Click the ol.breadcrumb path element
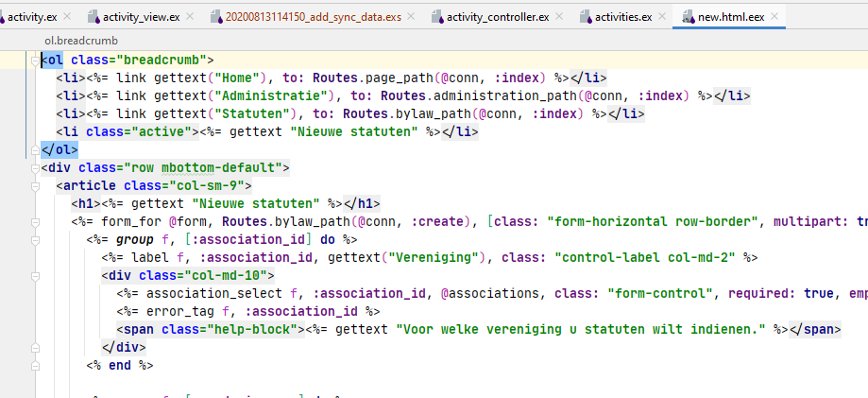The height and width of the screenshot is (398, 868). click(81, 41)
